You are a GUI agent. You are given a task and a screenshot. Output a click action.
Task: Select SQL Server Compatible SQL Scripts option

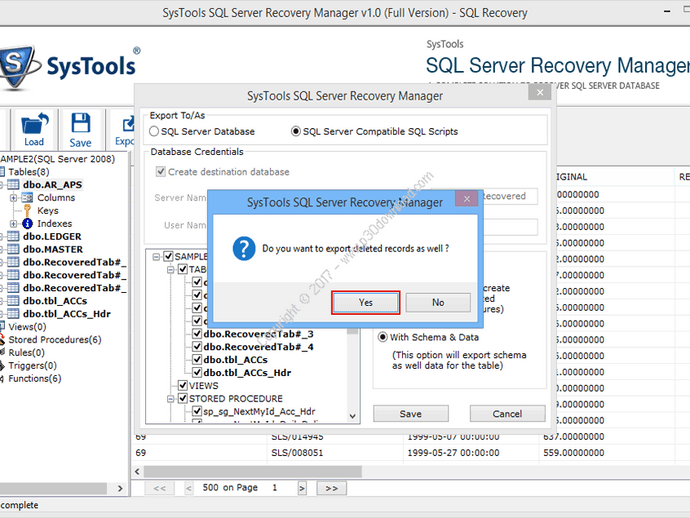coord(296,132)
